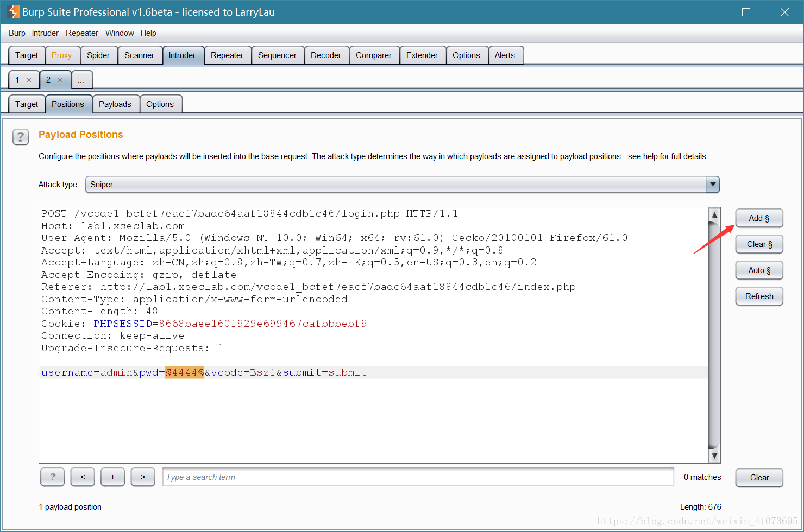Image resolution: width=804 pixels, height=532 pixels.
Task: Switch to the Comparer tab
Action: point(374,55)
